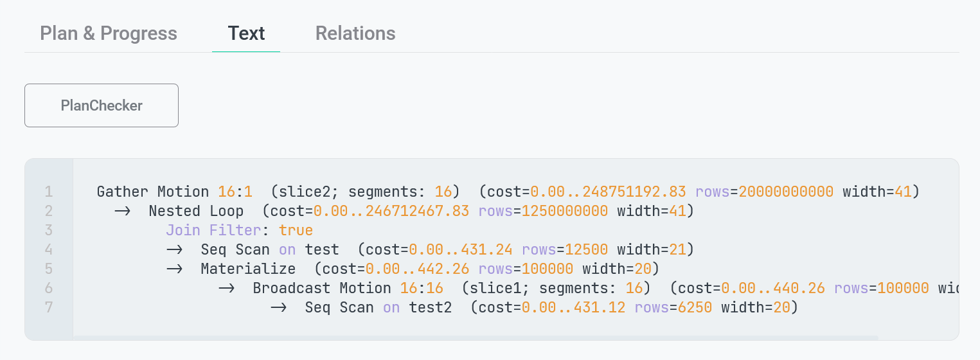Open the Relations tab
The image size is (980, 360).
tap(355, 33)
